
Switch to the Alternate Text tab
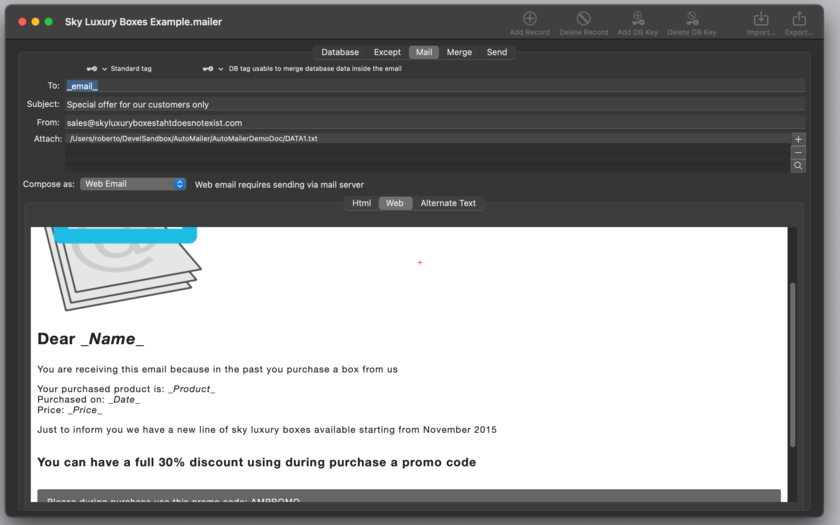tap(448, 203)
